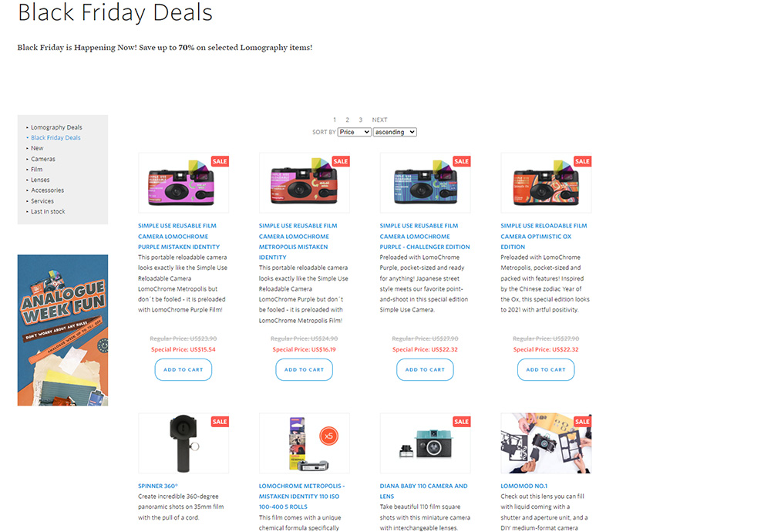Add Metropolis Mistaken Identity camera to cart
The width and height of the screenshot is (771, 532).
point(304,370)
